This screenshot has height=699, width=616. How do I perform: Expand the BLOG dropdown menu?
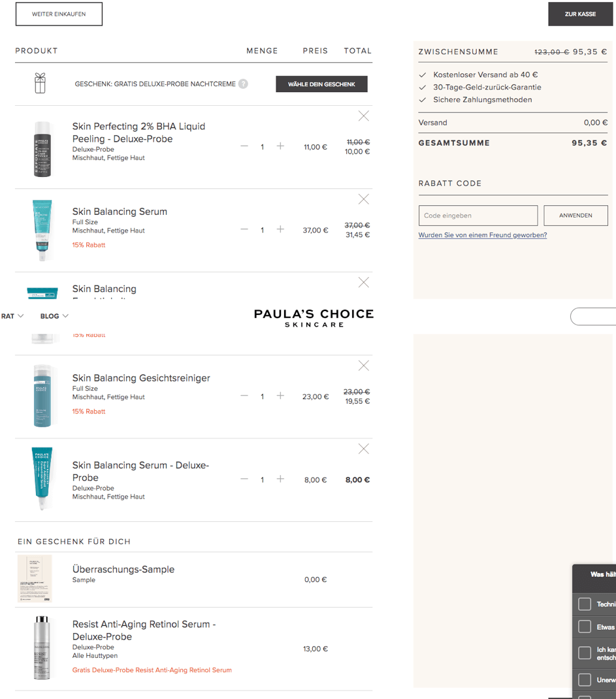click(54, 316)
